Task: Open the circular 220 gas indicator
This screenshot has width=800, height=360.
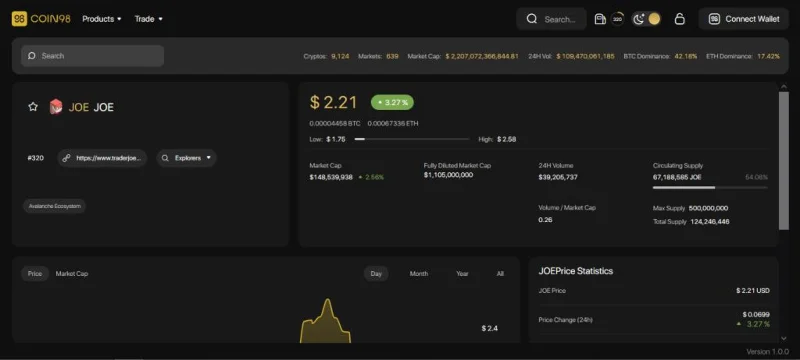Action: coord(617,19)
